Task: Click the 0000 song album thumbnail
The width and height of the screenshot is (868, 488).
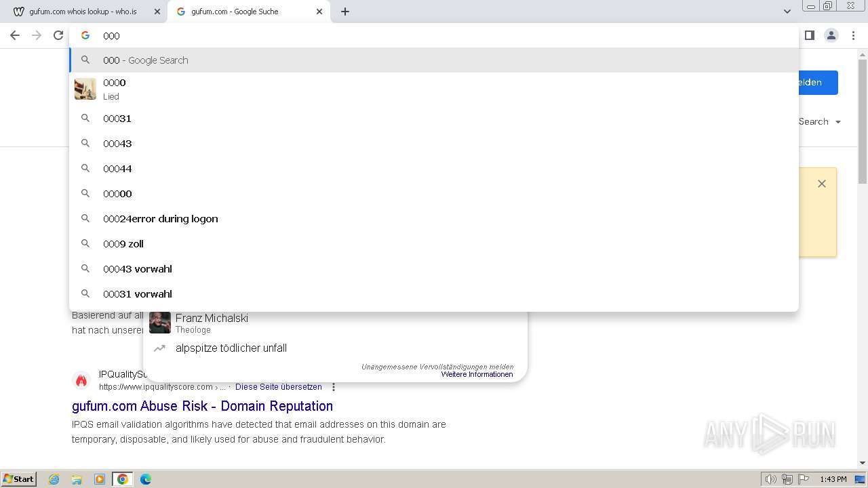Action: coord(85,89)
